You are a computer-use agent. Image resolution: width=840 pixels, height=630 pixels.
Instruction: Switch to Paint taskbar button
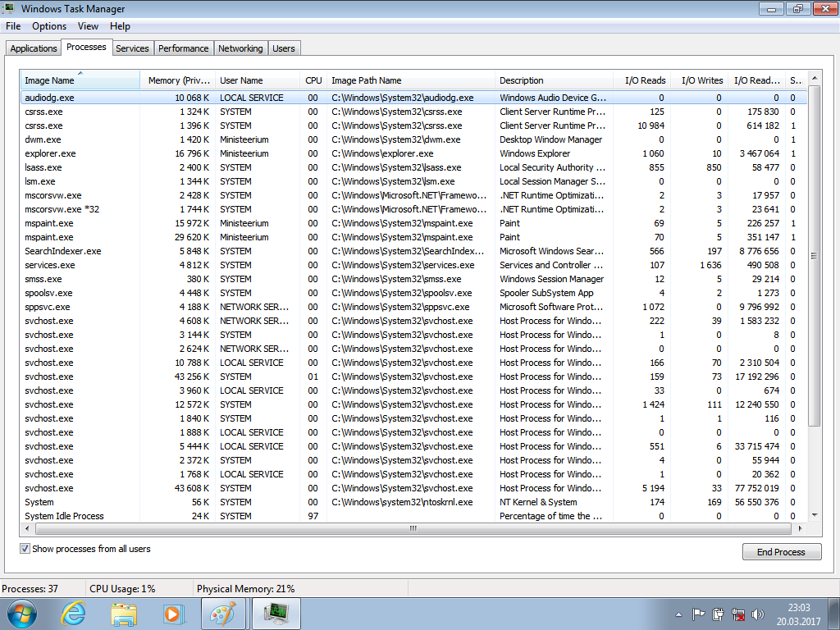pos(223,614)
